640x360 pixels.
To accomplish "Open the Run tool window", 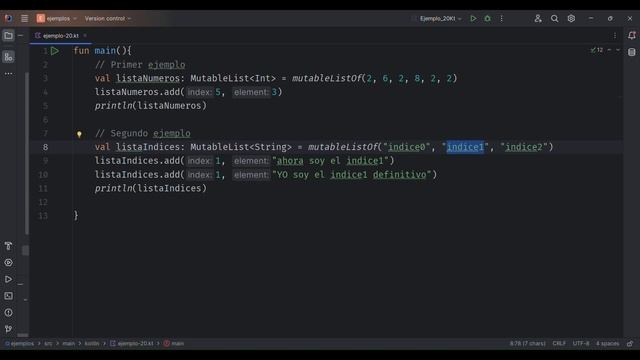I will [x=8, y=279].
